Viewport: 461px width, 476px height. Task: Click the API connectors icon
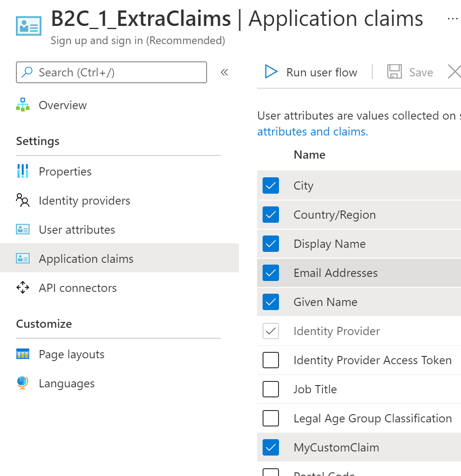22,287
